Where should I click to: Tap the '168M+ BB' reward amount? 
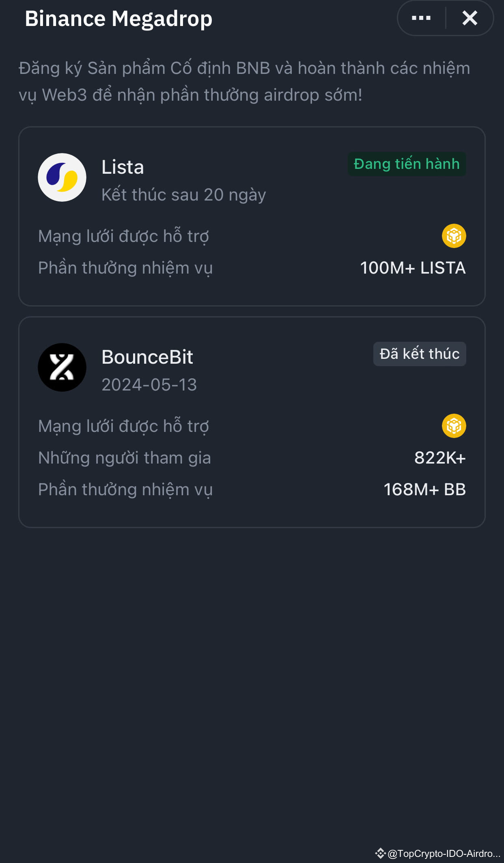tap(424, 490)
